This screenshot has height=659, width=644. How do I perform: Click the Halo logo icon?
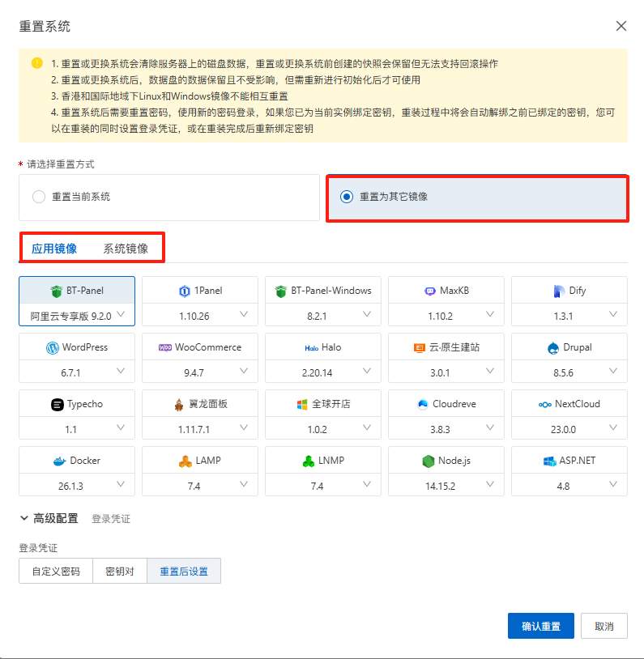[311, 348]
